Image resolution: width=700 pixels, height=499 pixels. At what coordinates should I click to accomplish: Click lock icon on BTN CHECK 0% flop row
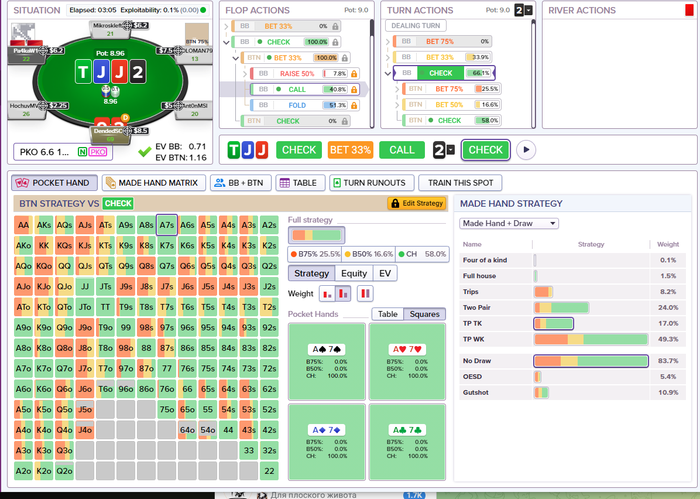(x=345, y=121)
